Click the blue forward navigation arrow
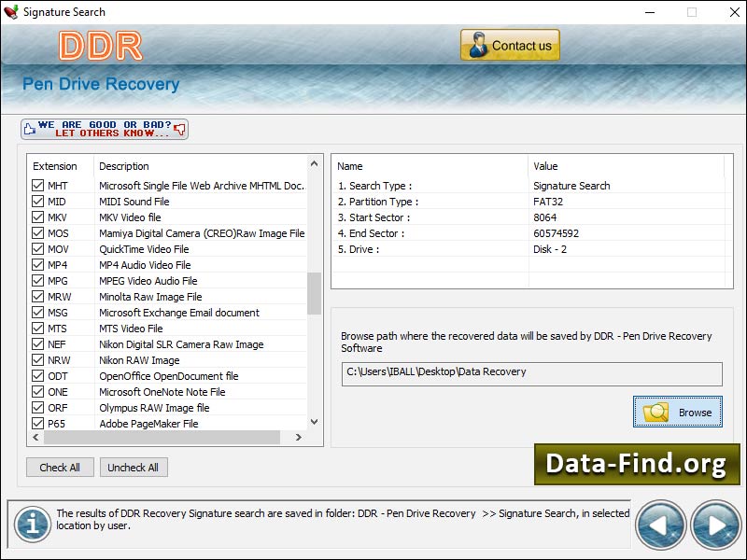The image size is (747, 560). click(x=715, y=525)
